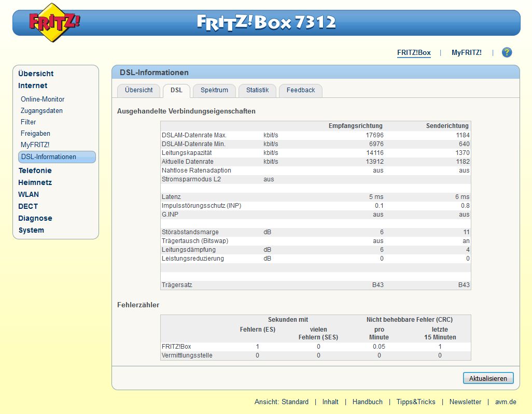Click the Trägersatz row label
The image size is (532, 414).
click(x=177, y=285)
